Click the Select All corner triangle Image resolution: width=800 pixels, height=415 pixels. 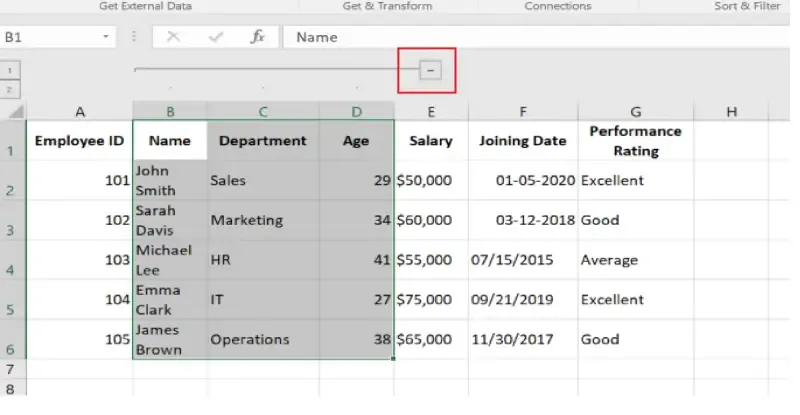point(14,111)
